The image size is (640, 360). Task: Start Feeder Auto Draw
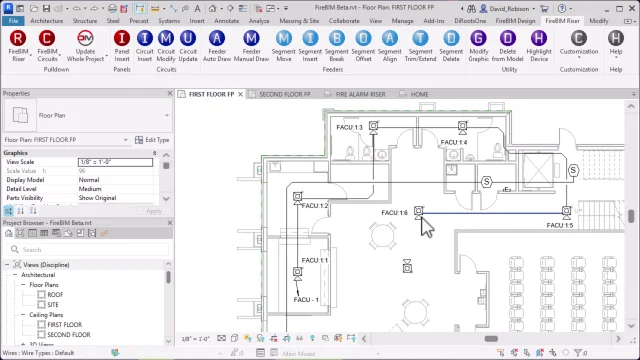[217, 46]
